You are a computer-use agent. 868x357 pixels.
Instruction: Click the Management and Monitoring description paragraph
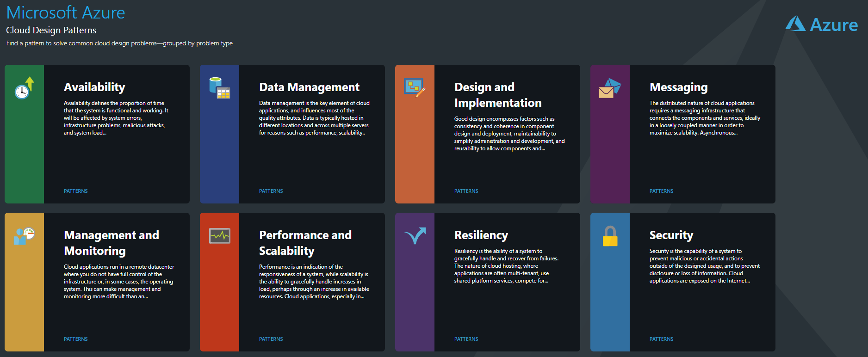tap(119, 282)
